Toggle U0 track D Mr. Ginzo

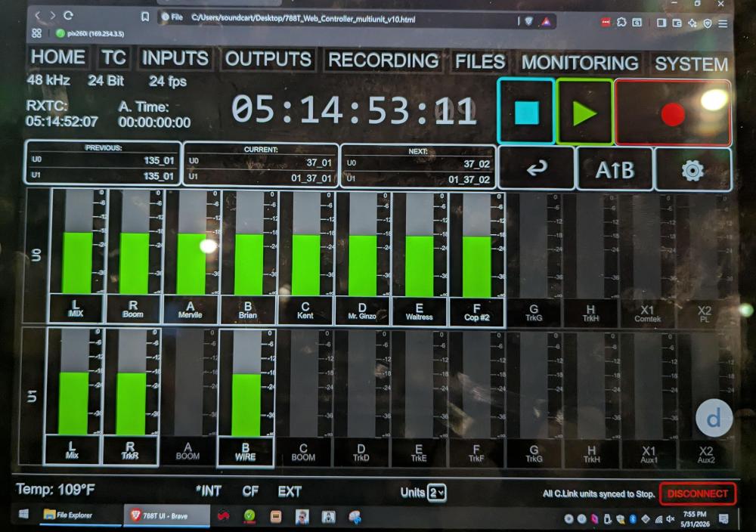click(362, 311)
